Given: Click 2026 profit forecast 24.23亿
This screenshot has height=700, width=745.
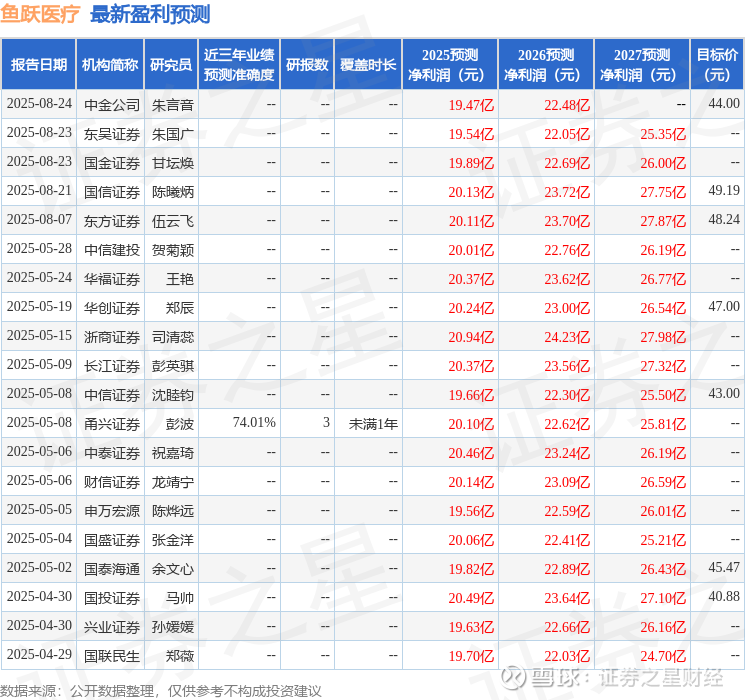Looking at the screenshot, I should [567, 337].
